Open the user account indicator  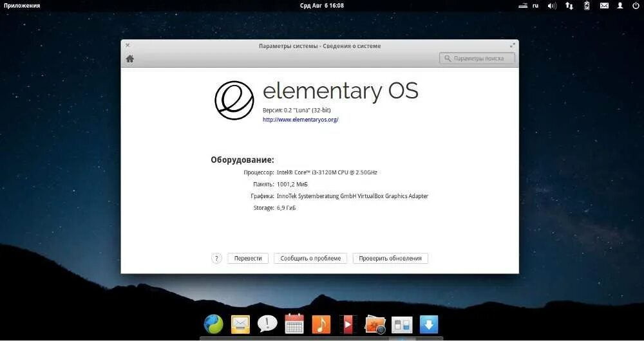point(620,6)
